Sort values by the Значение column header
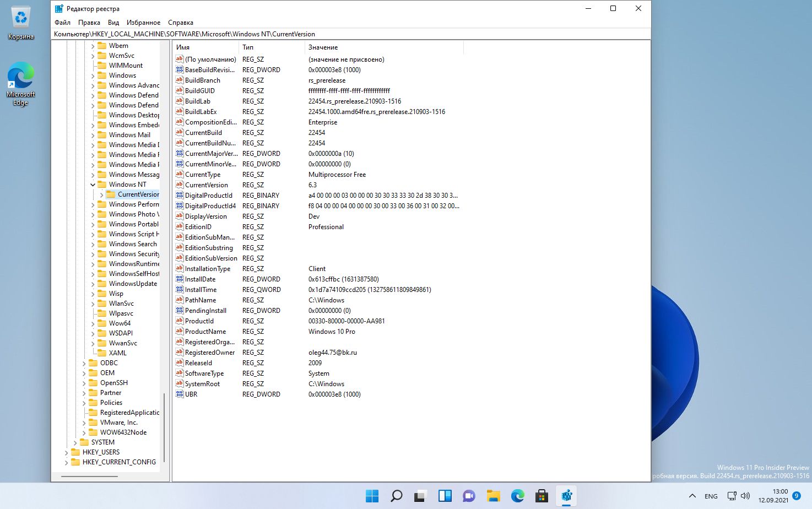 pyautogui.click(x=385, y=47)
